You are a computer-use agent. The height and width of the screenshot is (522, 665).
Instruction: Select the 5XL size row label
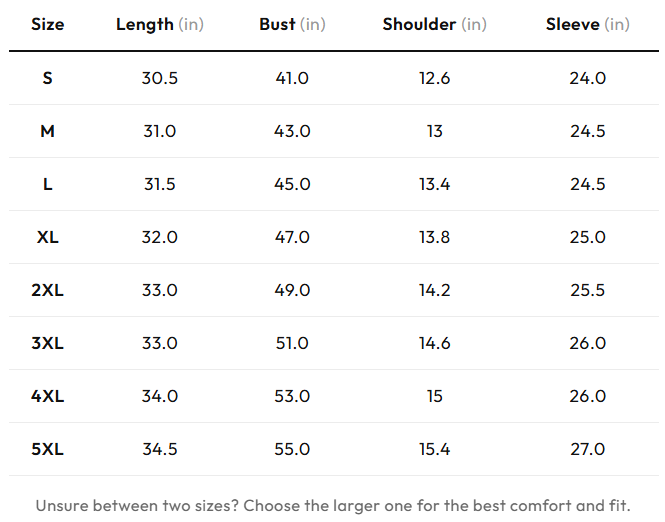click(x=48, y=449)
